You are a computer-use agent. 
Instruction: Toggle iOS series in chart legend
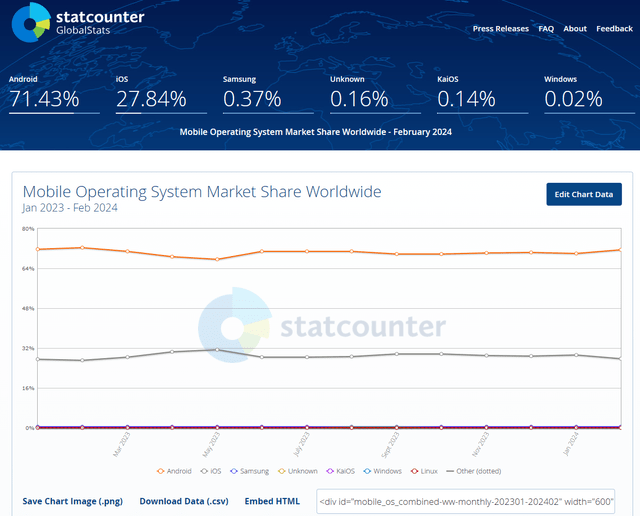coord(211,471)
